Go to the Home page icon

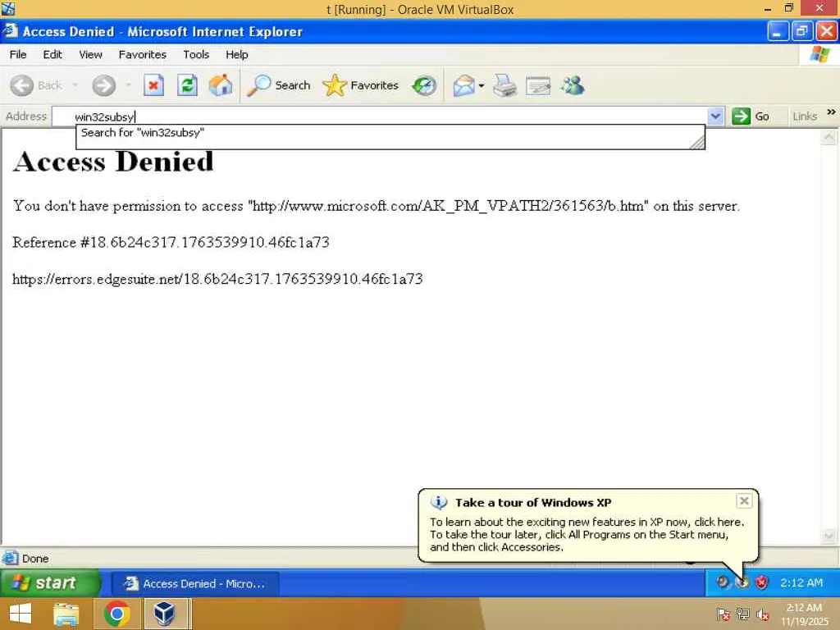221,85
